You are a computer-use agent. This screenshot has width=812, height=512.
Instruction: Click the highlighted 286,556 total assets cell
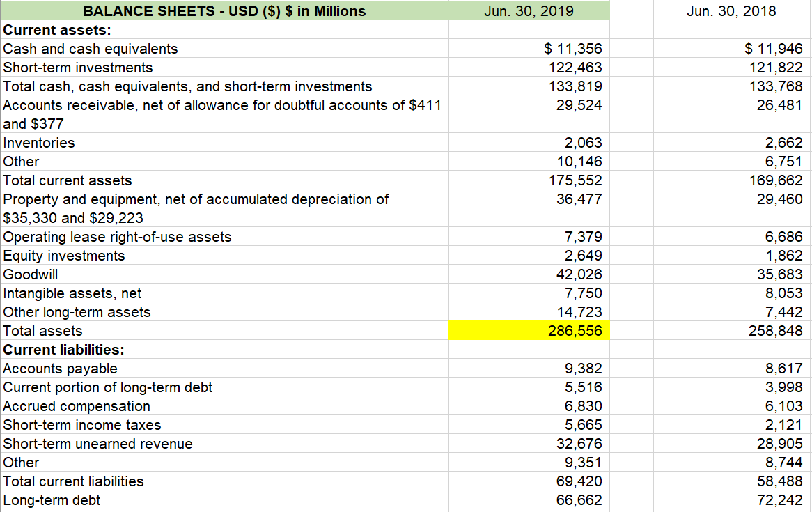tap(529, 331)
